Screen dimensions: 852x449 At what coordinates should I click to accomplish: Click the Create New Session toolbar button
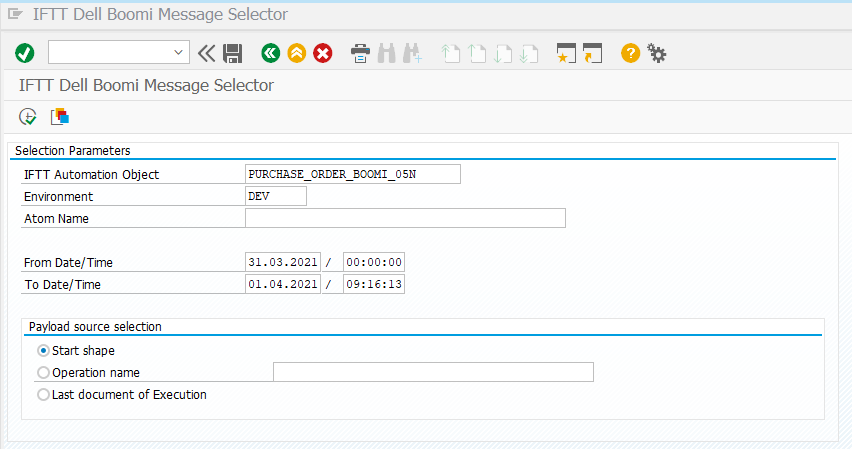coord(567,53)
